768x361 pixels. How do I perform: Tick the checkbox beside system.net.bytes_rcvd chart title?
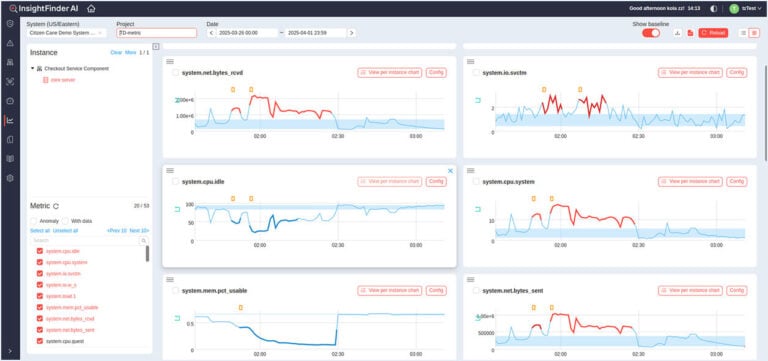[x=175, y=72]
